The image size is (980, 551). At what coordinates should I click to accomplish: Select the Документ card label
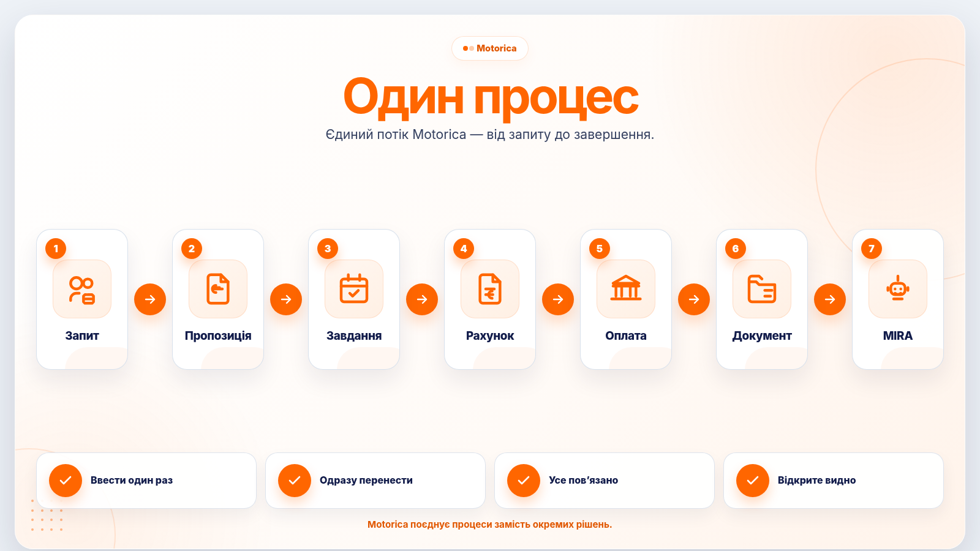click(x=762, y=336)
